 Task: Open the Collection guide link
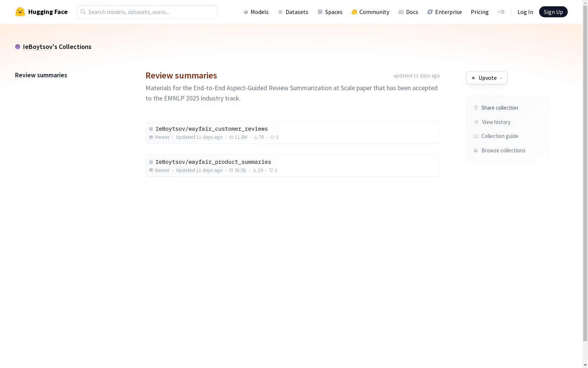pyautogui.click(x=496, y=136)
